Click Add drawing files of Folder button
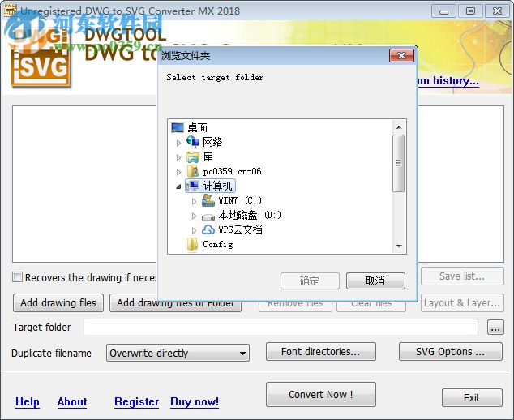 click(x=175, y=303)
